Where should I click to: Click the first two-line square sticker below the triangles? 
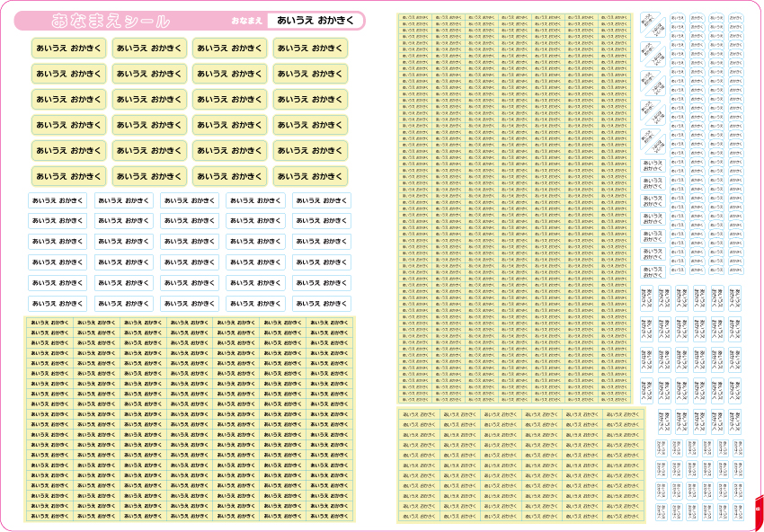(x=653, y=165)
